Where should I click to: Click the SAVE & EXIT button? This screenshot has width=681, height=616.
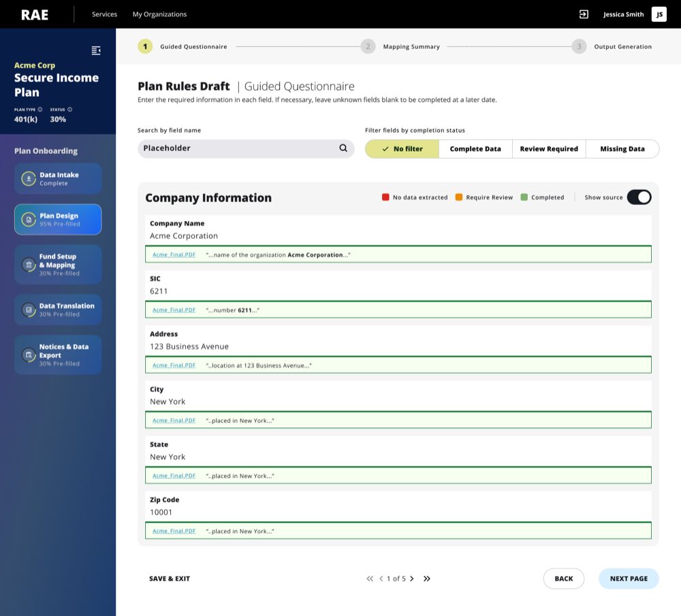[x=170, y=579]
